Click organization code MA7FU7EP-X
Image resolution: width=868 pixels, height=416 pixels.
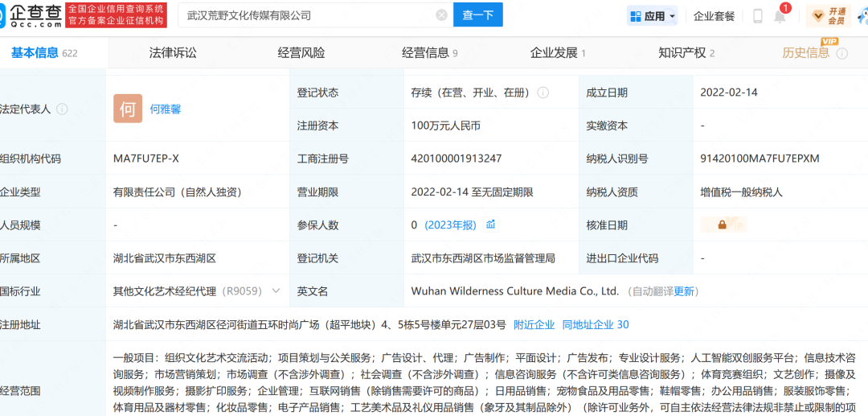click(146, 159)
